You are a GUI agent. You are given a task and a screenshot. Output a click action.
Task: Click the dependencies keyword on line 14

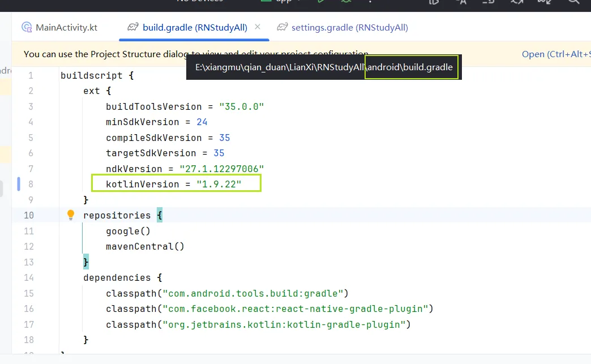pos(117,278)
